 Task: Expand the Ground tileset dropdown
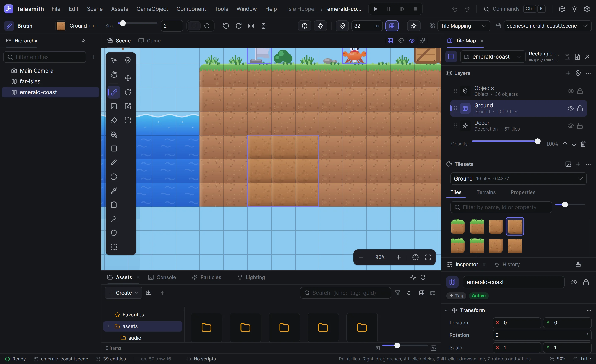(x=518, y=179)
